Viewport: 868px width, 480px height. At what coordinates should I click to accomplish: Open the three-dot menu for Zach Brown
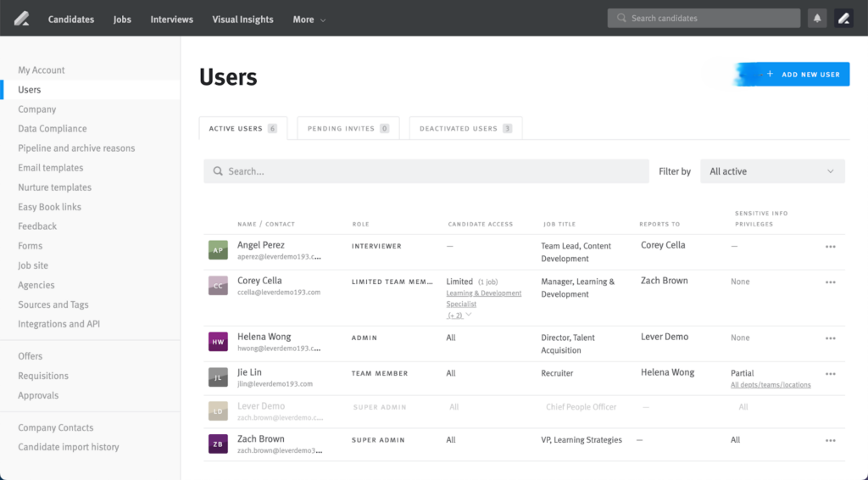click(x=831, y=441)
